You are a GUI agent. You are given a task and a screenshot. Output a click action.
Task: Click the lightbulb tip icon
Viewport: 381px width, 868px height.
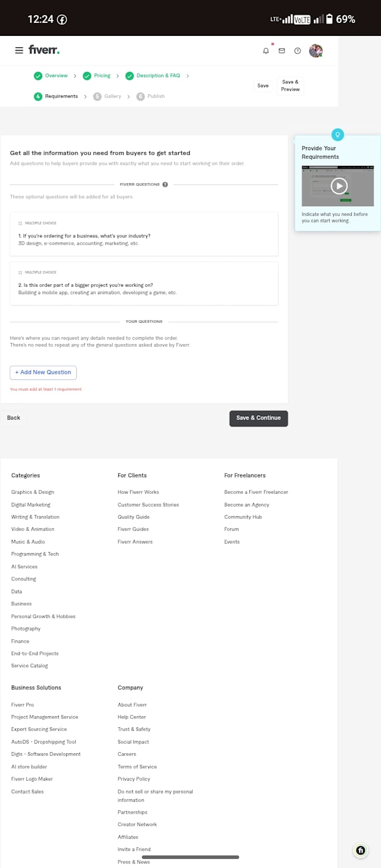337,134
